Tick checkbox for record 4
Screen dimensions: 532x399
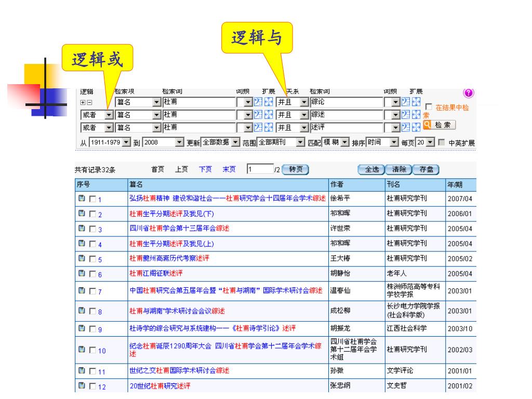[x=92, y=244]
